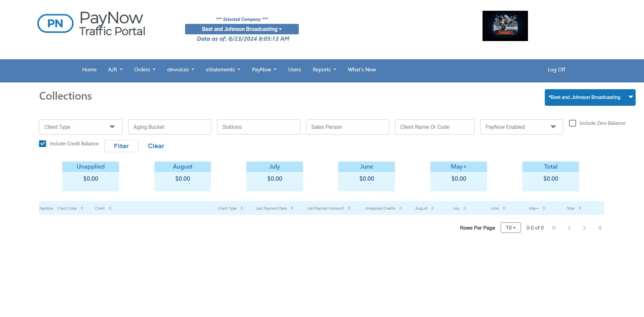Image resolution: width=644 pixels, height=317 pixels.
Task: Open Rows Per Page 10 dropdown
Action: coord(510,228)
